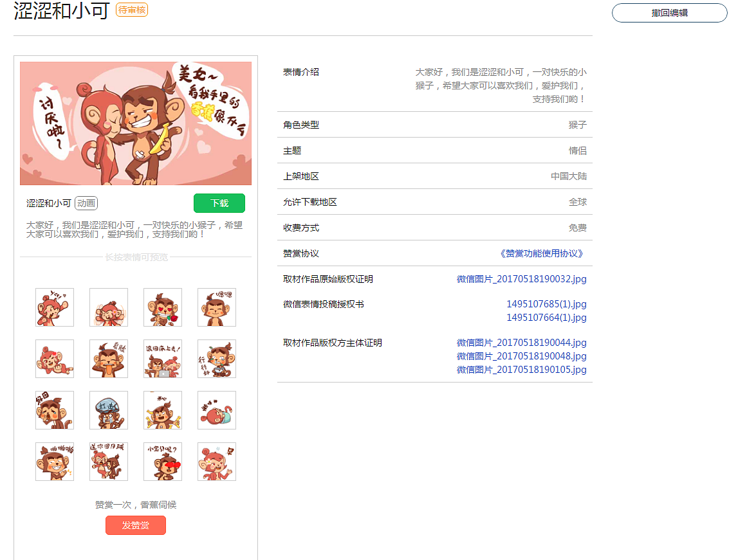
Task: Click the 全球 download region value
Action: [578, 202]
